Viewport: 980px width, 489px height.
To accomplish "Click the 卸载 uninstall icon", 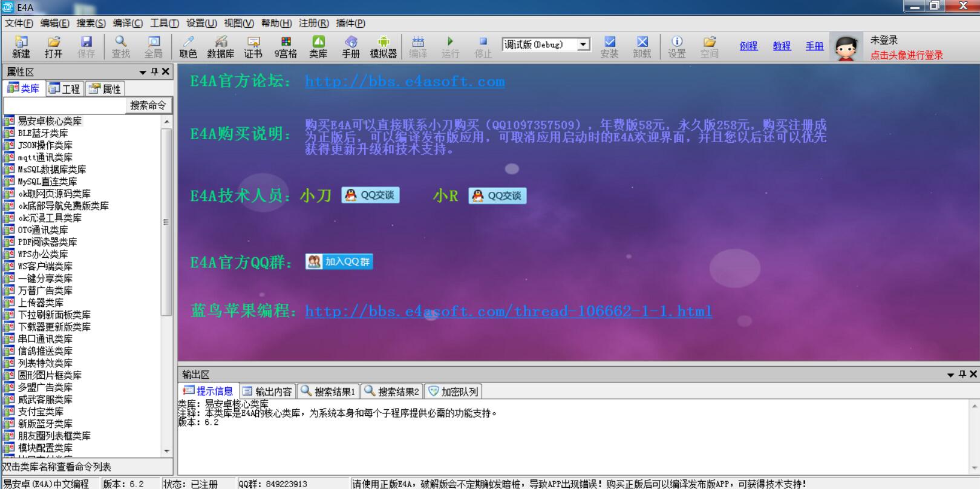I will (x=642, y=47).
